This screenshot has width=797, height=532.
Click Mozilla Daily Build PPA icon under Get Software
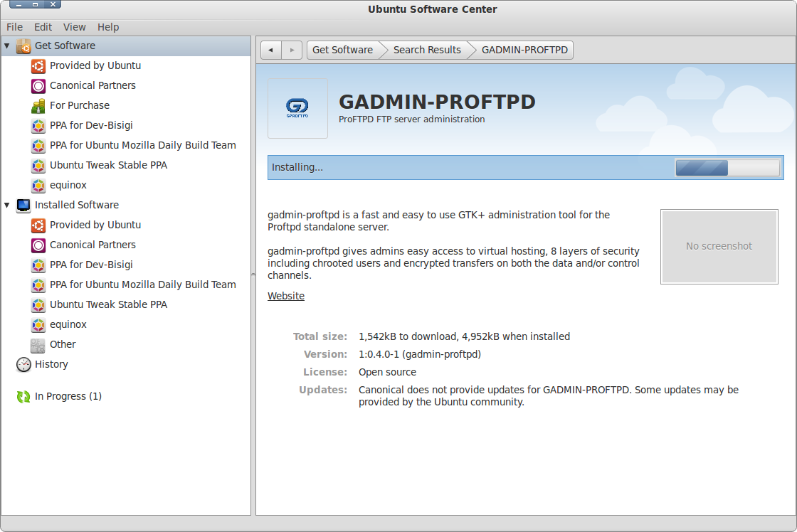[x=38, y=145]
